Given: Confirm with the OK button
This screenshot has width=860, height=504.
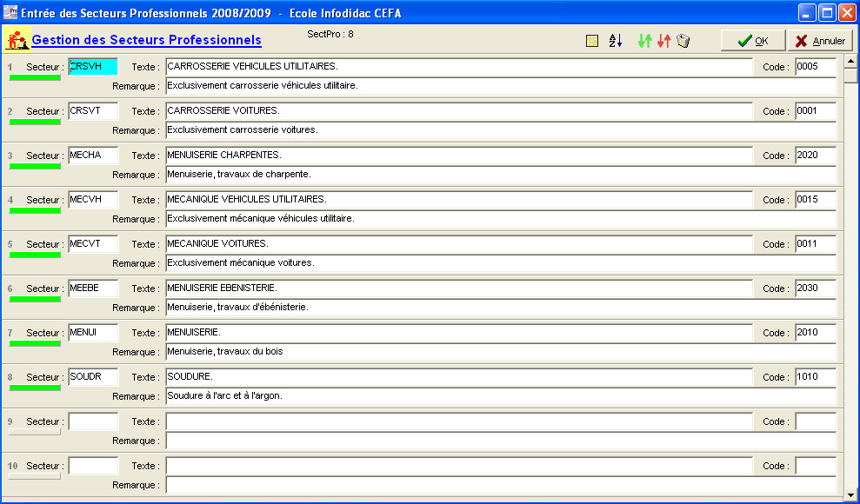Looking at the screenshot, I should pos(753,41).
